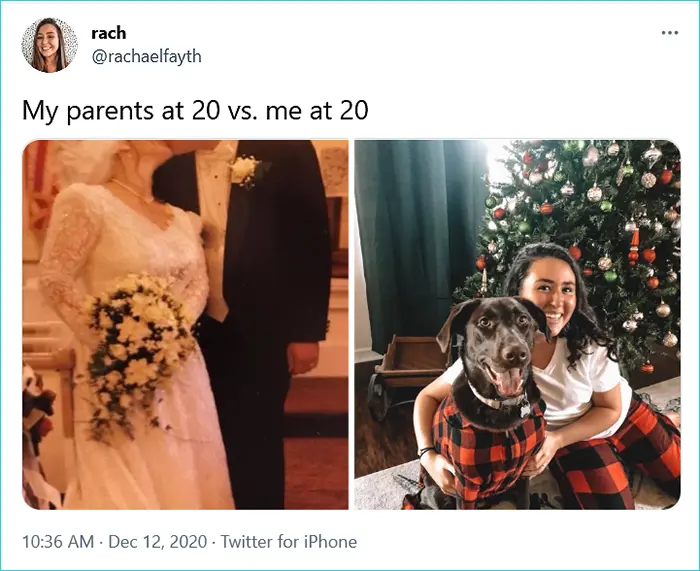Click the groom's boutonniere in wedding photo
This screenshot has width=700, height=571.
(244, 171)
